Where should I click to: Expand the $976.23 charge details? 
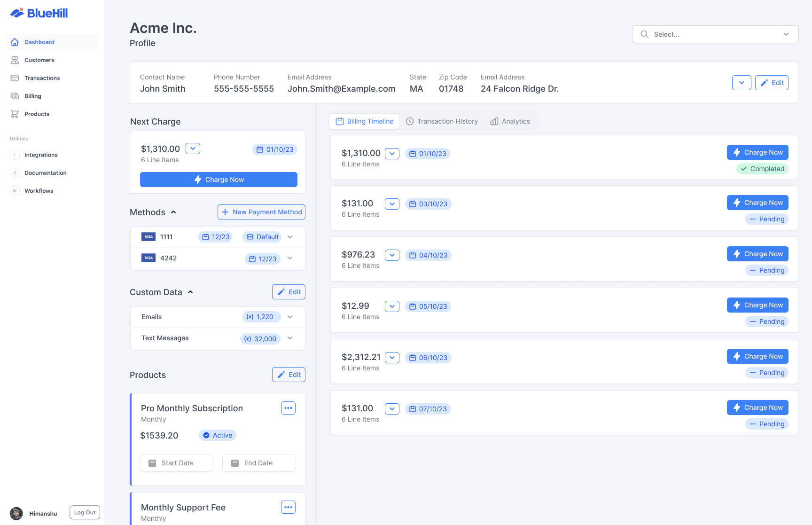392,255
